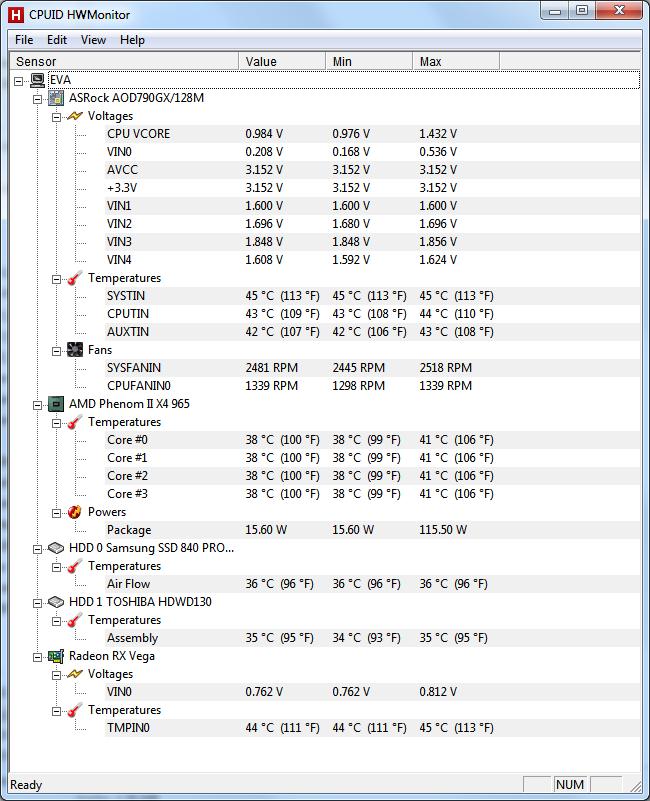Click the Min column header
Screen dimensions: 650x801
point(369,61)
